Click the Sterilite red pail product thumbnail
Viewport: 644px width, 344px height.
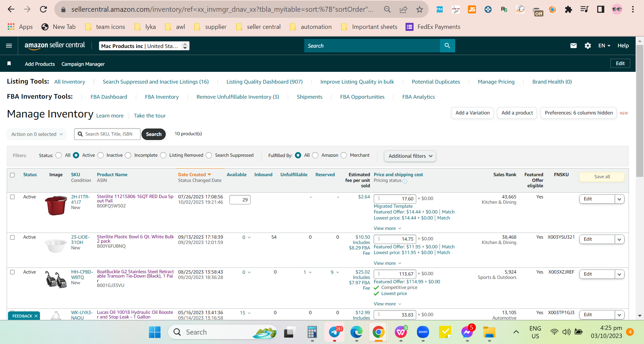[56, 205]
